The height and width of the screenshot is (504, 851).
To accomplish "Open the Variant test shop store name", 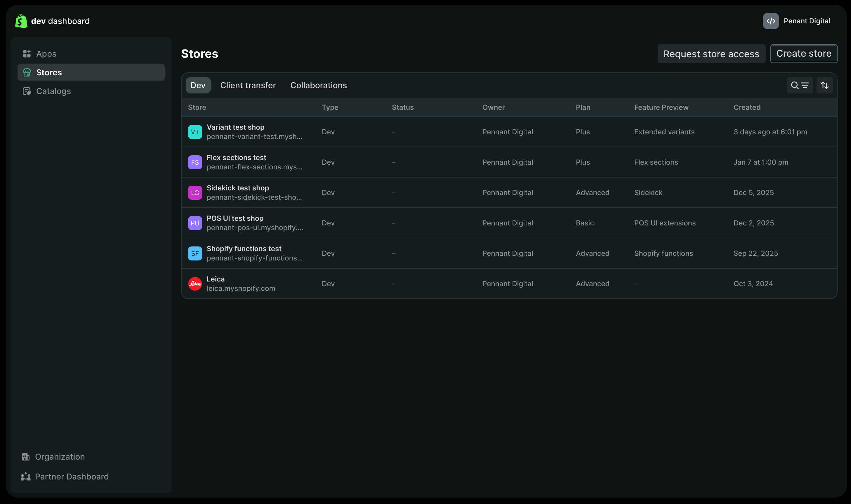I will [x=235, y=127].
